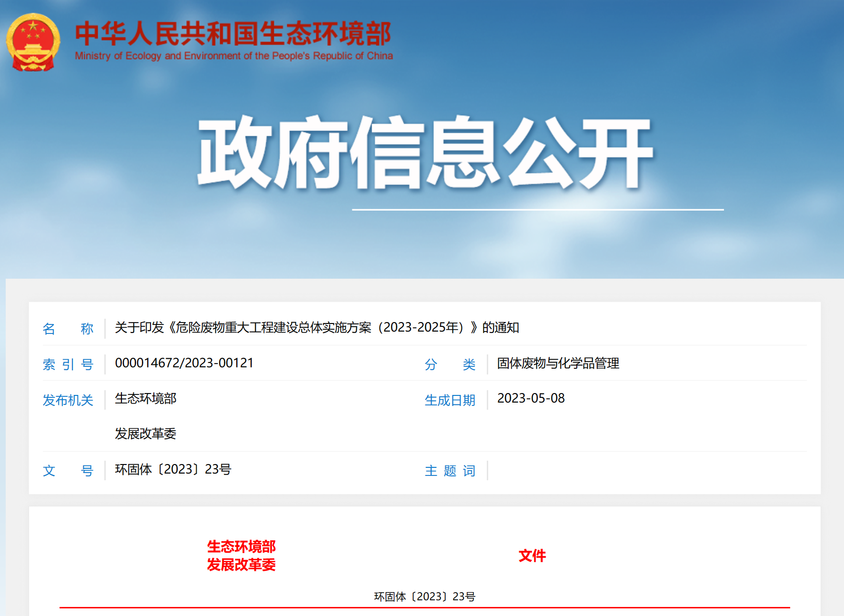Select the notice title about 危险废物重大工程建设
Image resolution: width=844 pixels, height=616 pixels.
coord(317,327)
